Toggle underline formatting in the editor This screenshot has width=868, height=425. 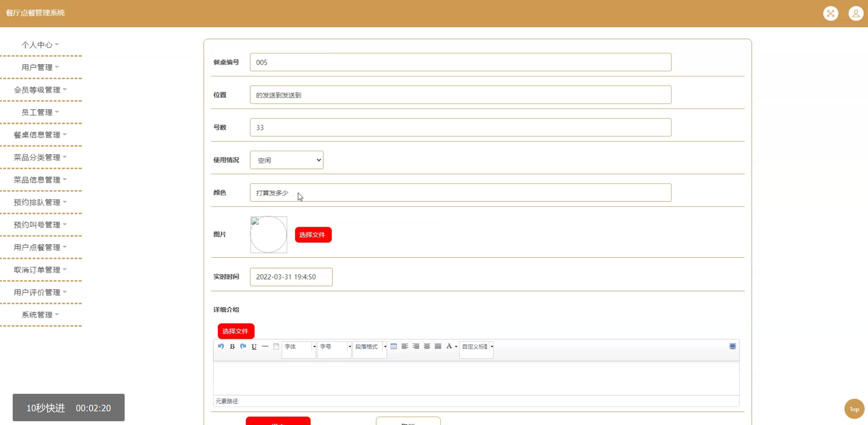coord(254,346)
